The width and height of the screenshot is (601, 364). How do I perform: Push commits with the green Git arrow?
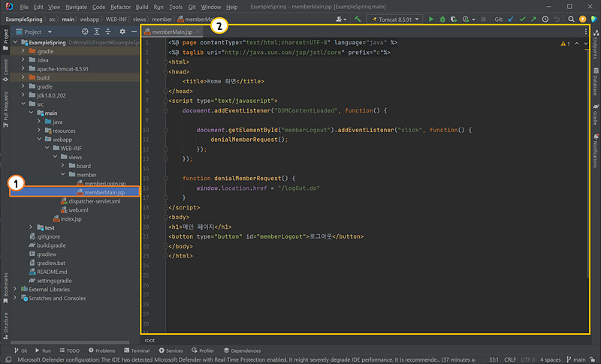(533, 19)
